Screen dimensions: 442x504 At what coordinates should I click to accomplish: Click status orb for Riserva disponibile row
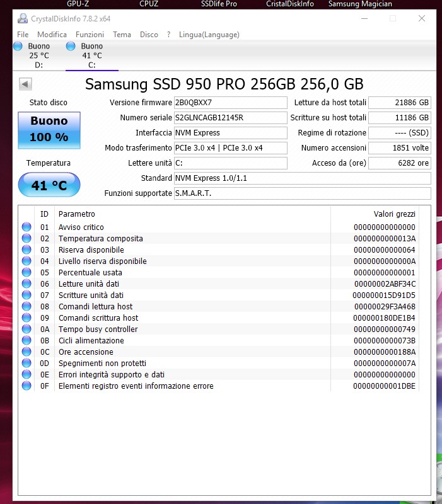tap(26, 249)
